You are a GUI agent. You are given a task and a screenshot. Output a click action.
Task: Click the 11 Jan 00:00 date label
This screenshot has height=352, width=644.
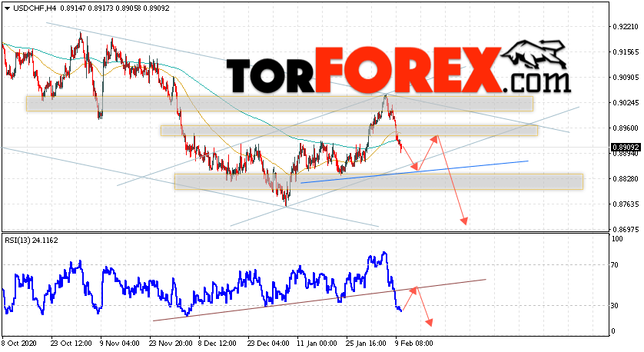tap(317, 343)
